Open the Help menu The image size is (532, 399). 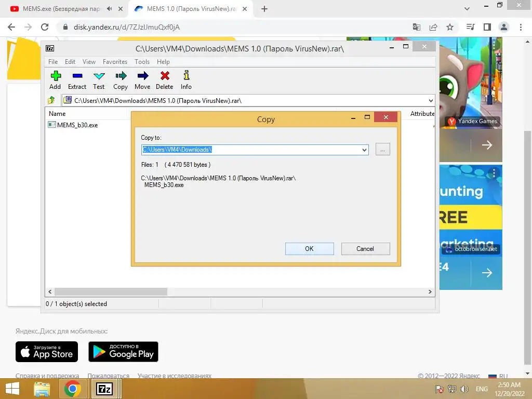pyautogui.click(x=163, y=62)
